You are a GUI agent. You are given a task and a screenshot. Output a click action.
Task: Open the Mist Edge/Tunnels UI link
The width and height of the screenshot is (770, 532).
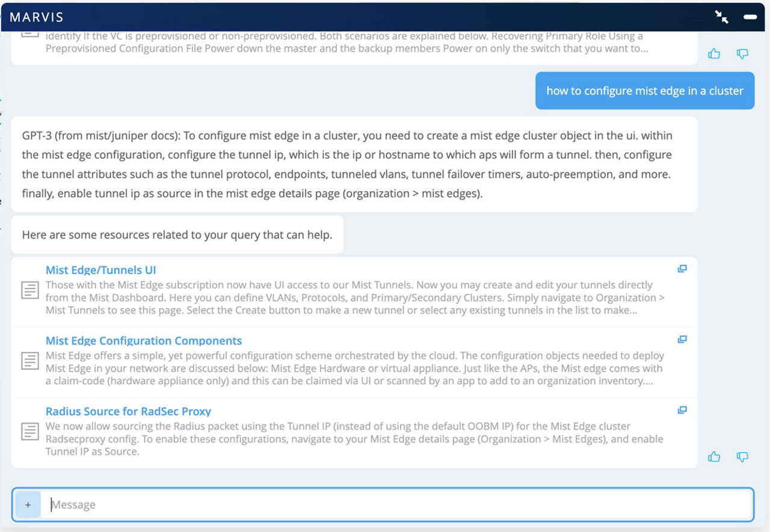(x=100, y=271)
